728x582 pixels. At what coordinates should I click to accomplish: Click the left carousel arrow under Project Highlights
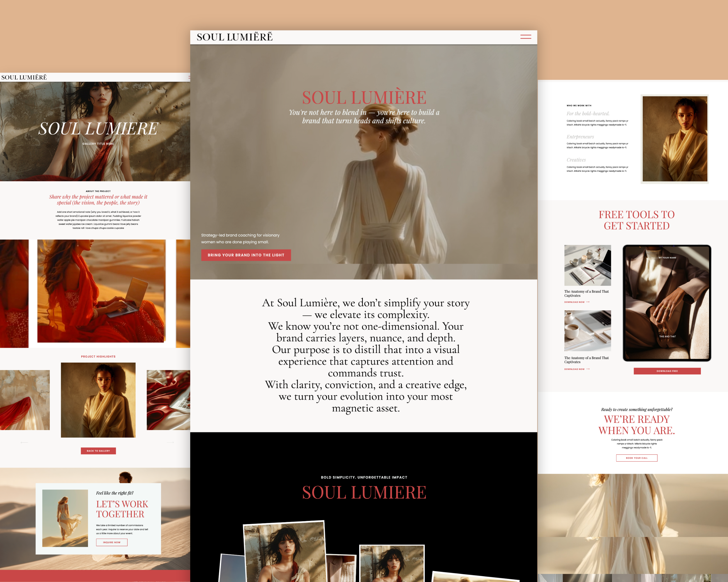pos(24,442)
